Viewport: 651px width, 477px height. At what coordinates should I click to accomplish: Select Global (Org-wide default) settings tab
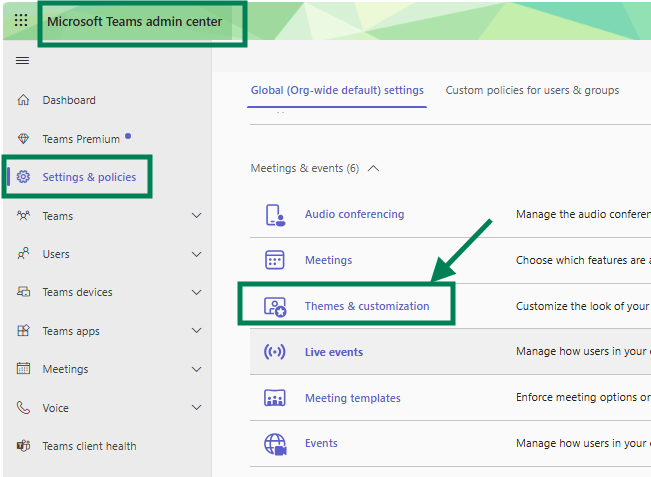(337, 90)
